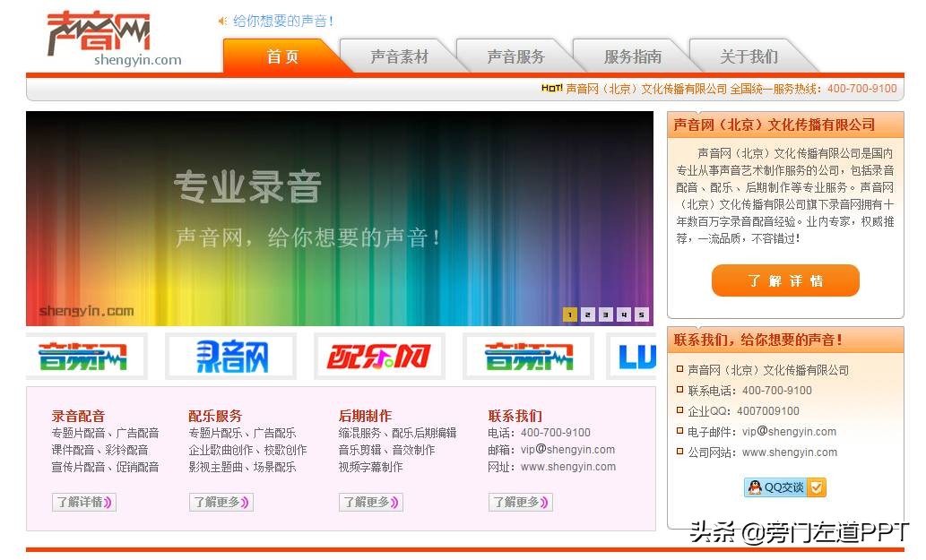The height and width of the screenshot is (560, 926).
Task: Click sidebar list item 声音网（北京）文化传播有限公司
Action: [768, 370]
